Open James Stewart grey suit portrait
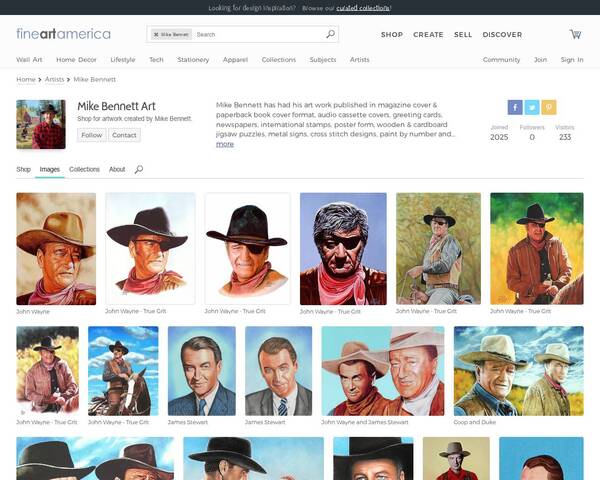 pos(279,371)
